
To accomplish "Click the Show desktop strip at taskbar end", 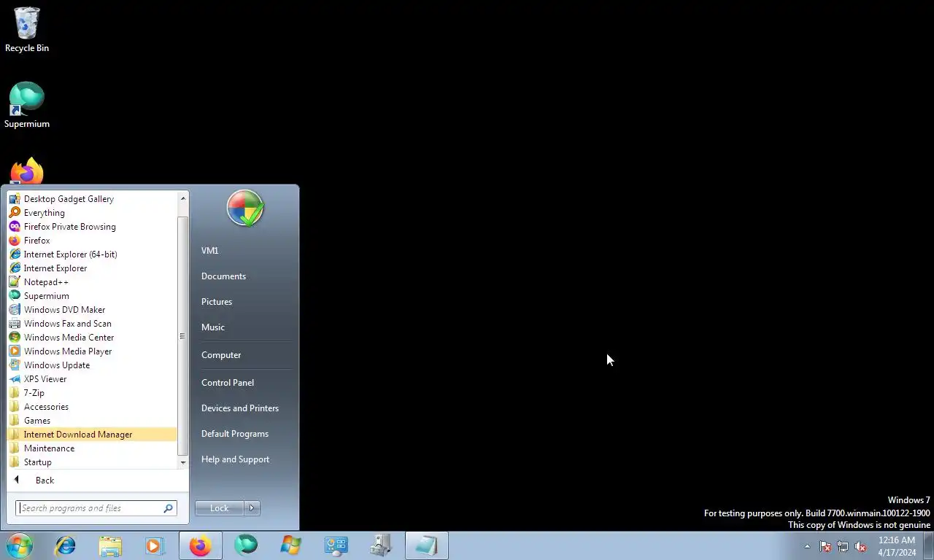I will (x=929, y=545).
